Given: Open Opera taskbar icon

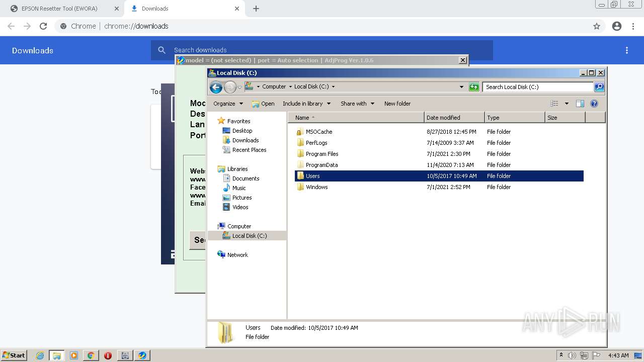Looking at the screenshot, I should point(108,355).
